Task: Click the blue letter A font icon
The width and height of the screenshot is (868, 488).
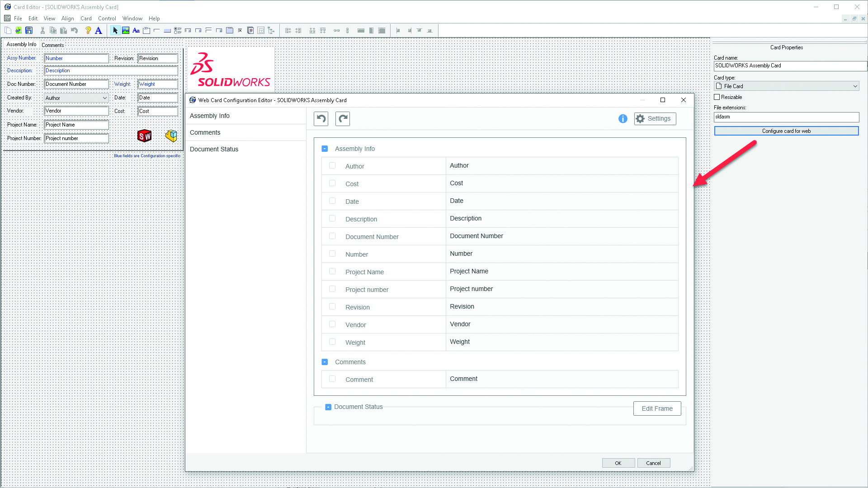Action: pos(99,31)
